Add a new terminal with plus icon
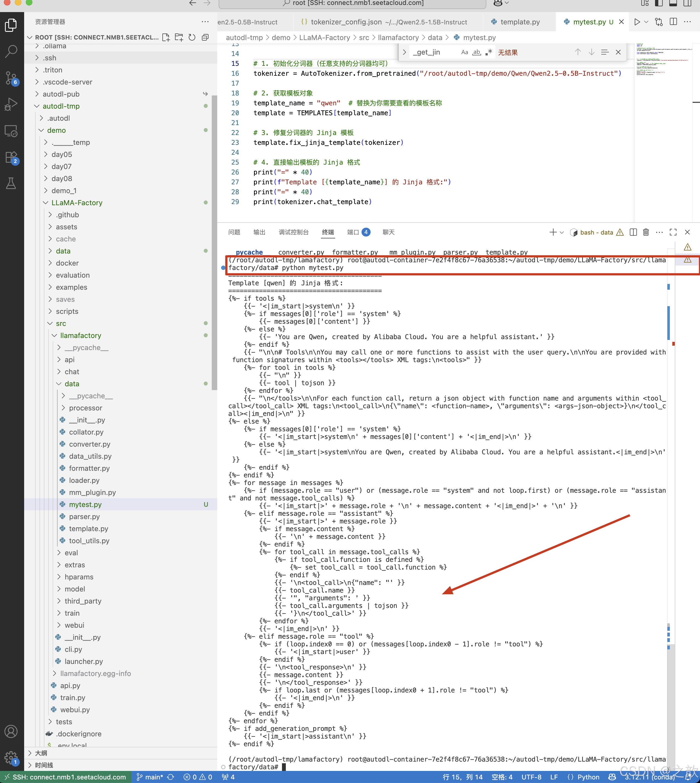The width and height of the screenshot is (700, 783). tap(553, 232)
